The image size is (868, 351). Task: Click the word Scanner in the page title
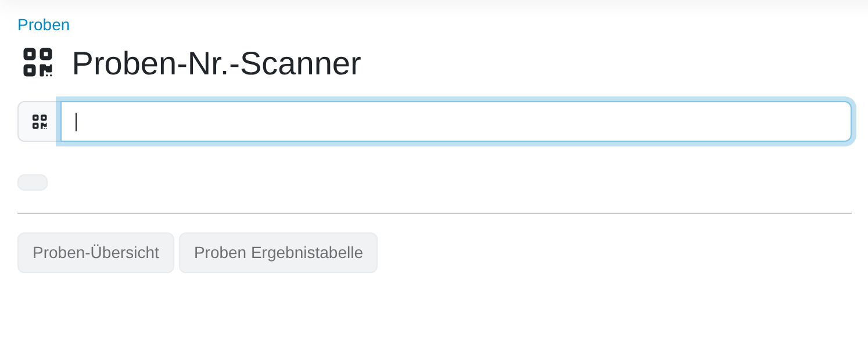pyautogui.click(x=300, y=63)
